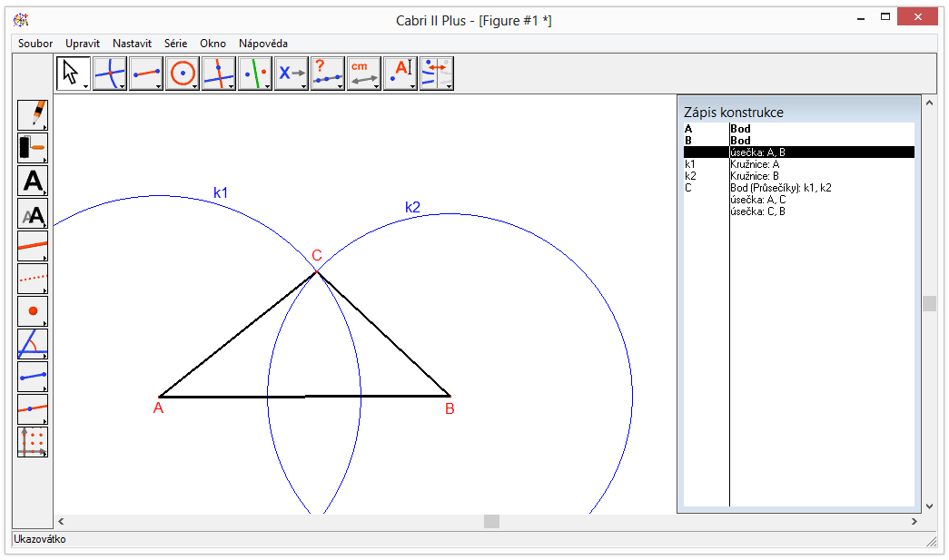Click the Cabri application icon in title bar
The height and width of the screenshot is (560, 949).
(21, 21)
